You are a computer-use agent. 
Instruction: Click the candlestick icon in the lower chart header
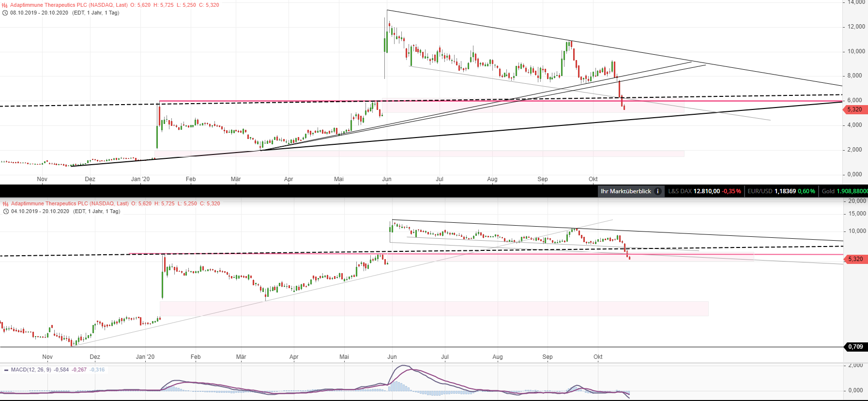point(6,204)
